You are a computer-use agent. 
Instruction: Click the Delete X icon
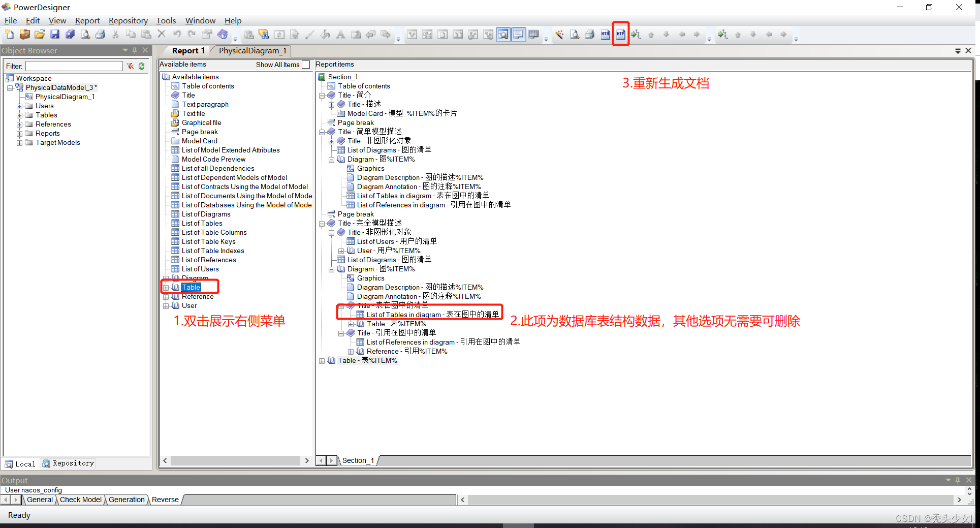click(162, 35)
